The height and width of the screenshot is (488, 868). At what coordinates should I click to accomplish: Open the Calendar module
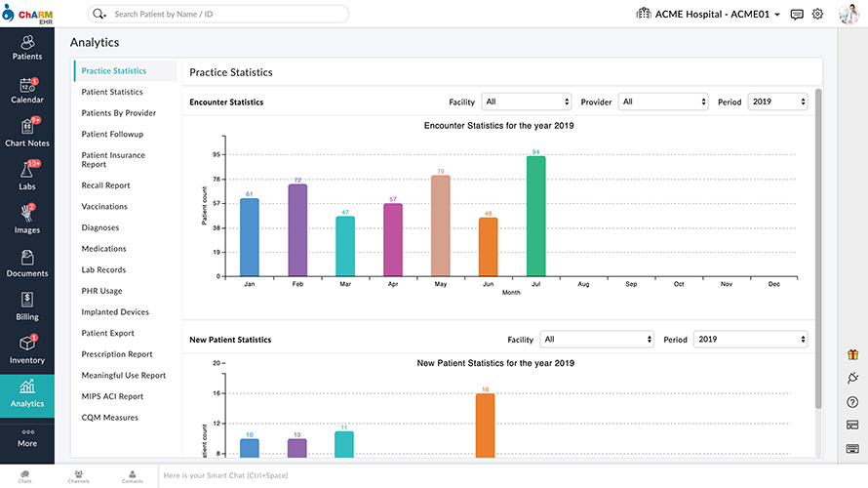pyautogui.click(x=27, y=91)
